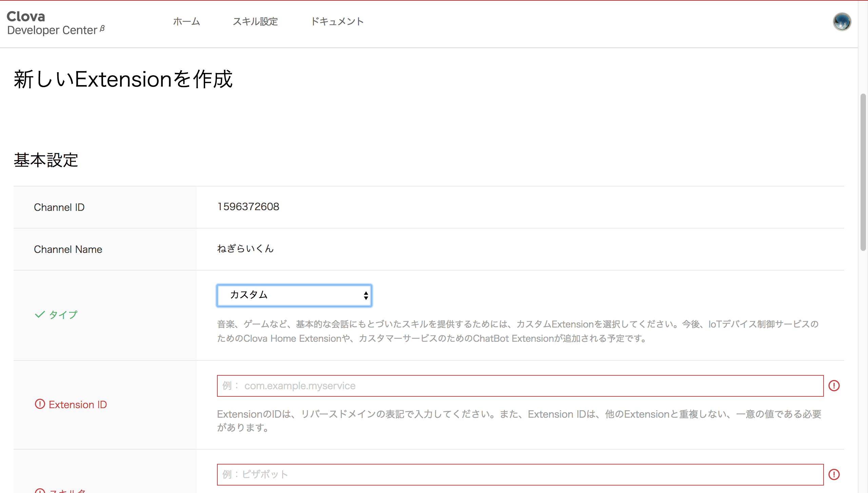This screenshot has width=868, height=493.
Task: Select the Channel Name value ねぎらいくん
Action: click(245, 249)
